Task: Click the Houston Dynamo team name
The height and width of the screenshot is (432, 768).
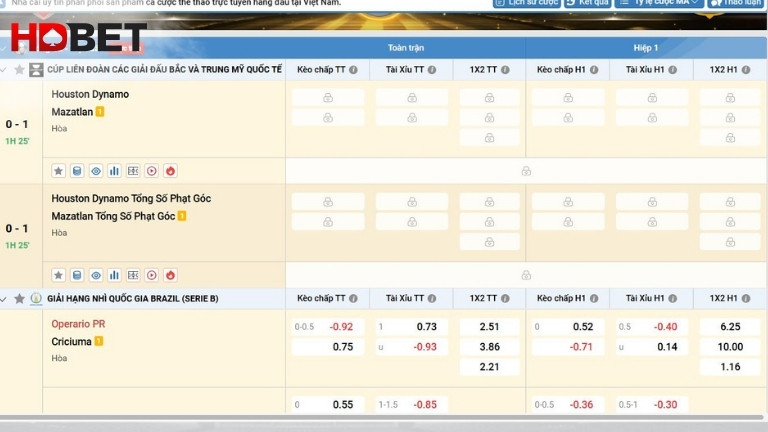Action: 90,94
